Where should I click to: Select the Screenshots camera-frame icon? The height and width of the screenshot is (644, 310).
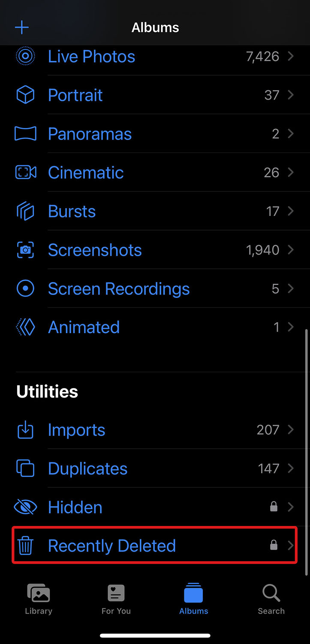tap(25, 250)
